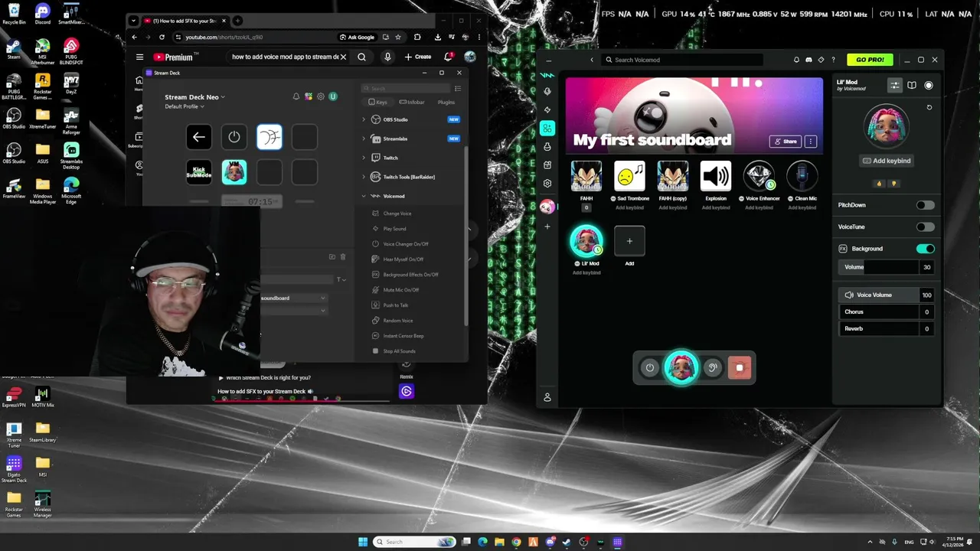Switch to the Infobar tab
The image size is (980, 551).
coord(412,102)
